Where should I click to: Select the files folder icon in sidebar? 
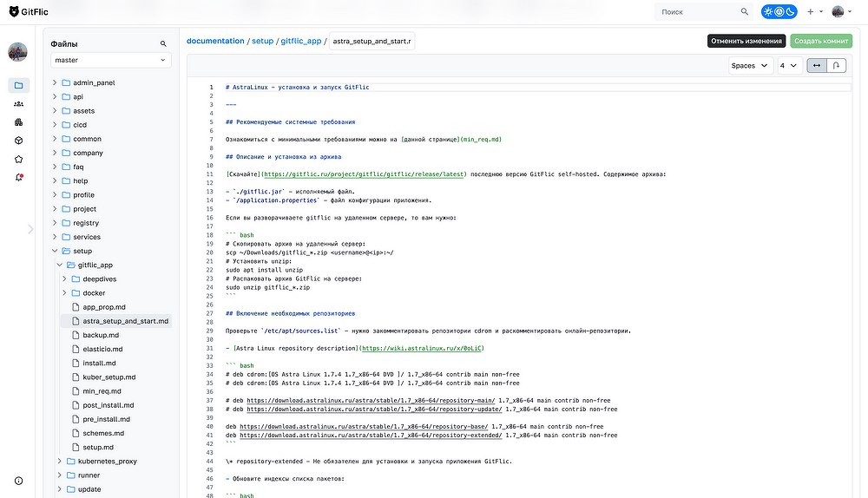click(18, 85)
